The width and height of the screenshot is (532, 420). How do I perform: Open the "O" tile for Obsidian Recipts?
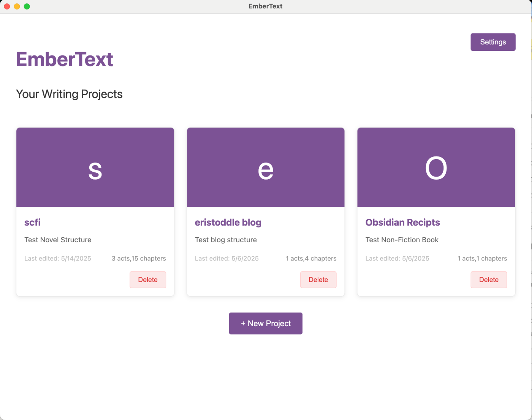[x=436, y=167]
